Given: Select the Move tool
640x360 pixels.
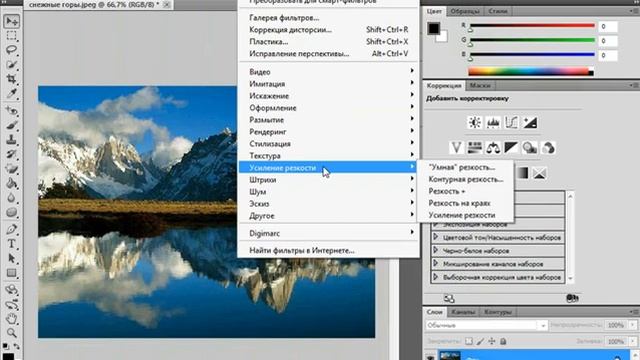Looking at the screenshot, I should pos(11,21).
